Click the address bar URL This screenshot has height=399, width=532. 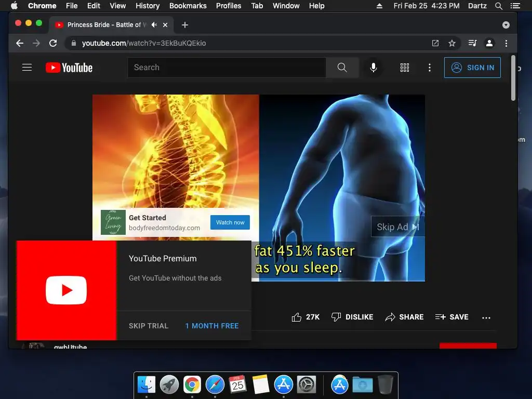144,43
